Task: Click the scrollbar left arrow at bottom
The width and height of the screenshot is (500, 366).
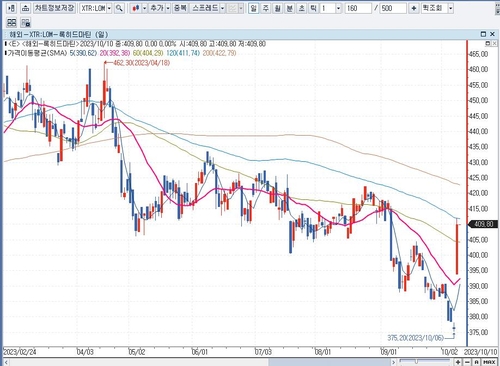Action: (x=6, y=362)
